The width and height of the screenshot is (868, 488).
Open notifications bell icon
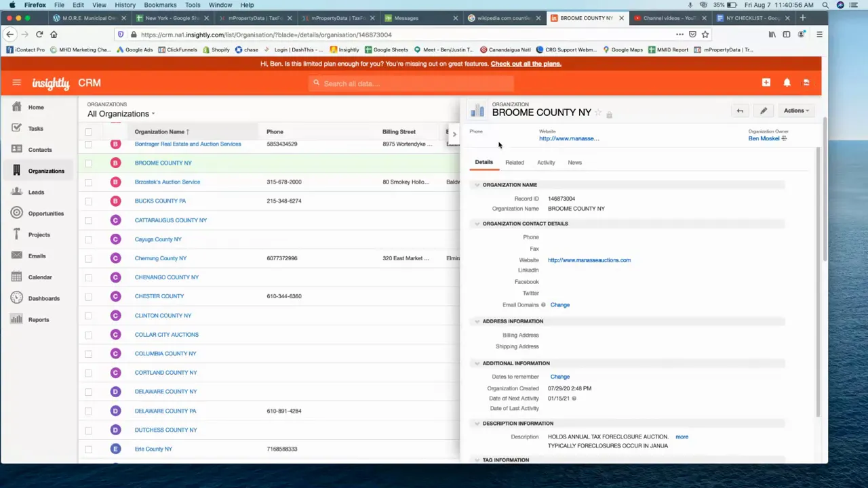787,83
